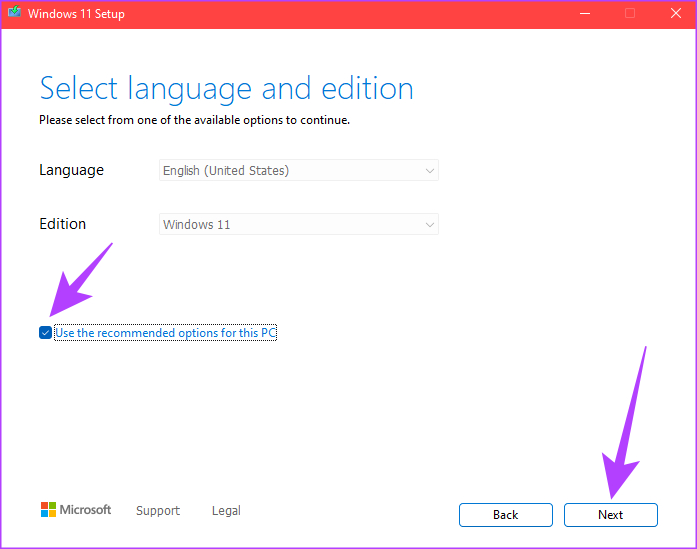
Task: Click the 'Use the recommended options for this PC' label
Action: point(165,333)
